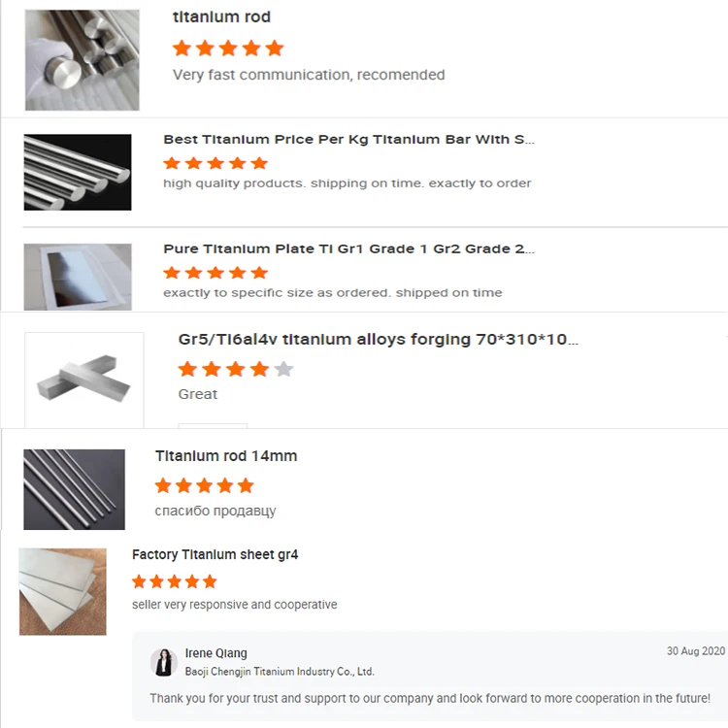Click Irene Qiang's profile avatar
Viewport: 728px width, 728px height.
[x=163, y=662]
